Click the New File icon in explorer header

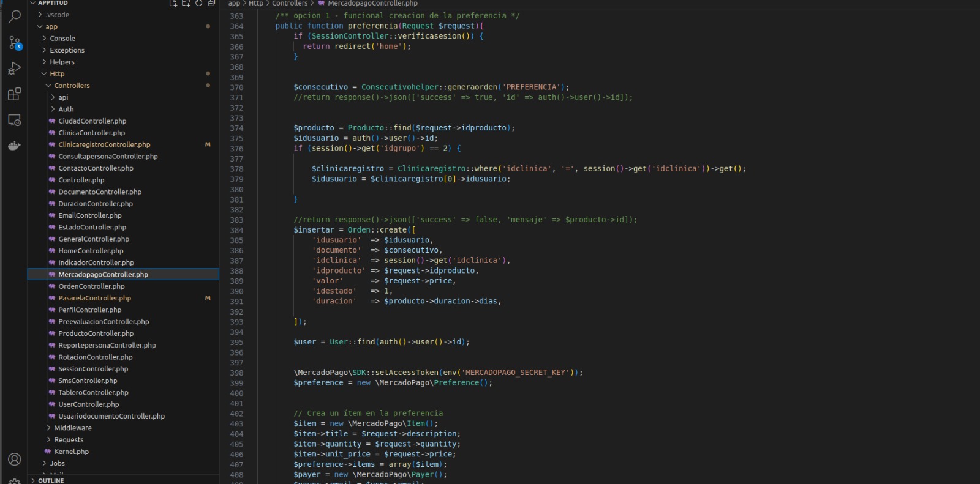click(x=173, y=3)
